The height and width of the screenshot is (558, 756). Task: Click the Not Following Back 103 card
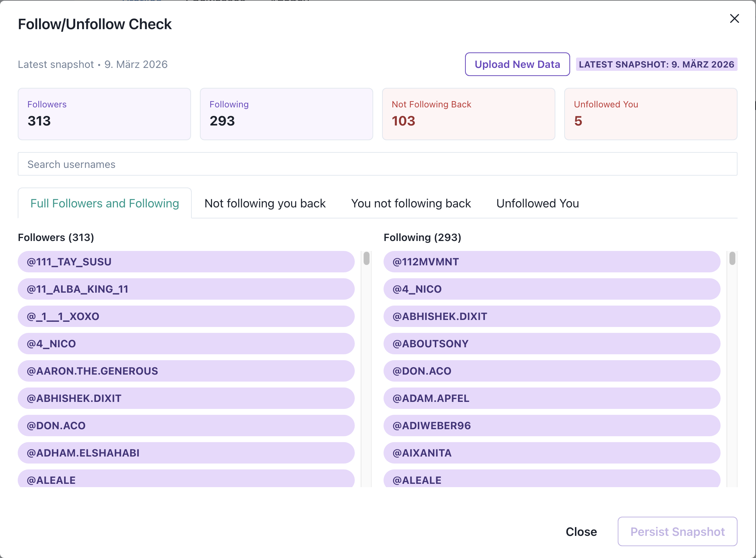(x=468, y=114)
